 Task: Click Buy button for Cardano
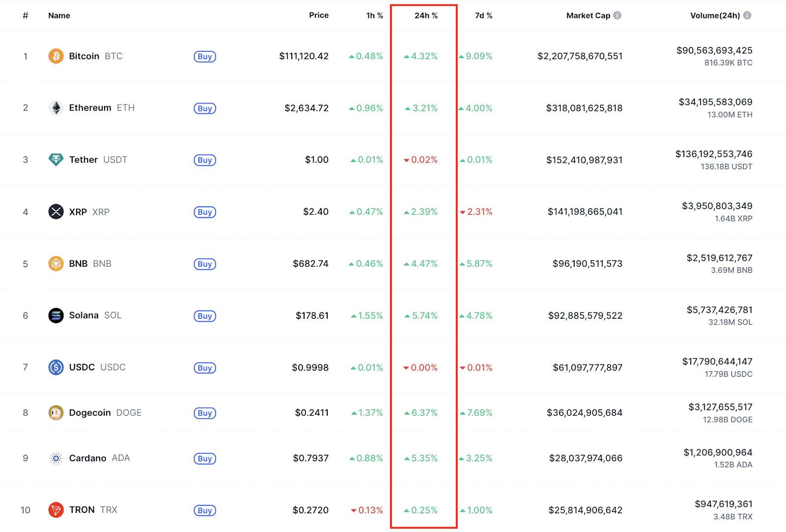click(x=205, y=459)
